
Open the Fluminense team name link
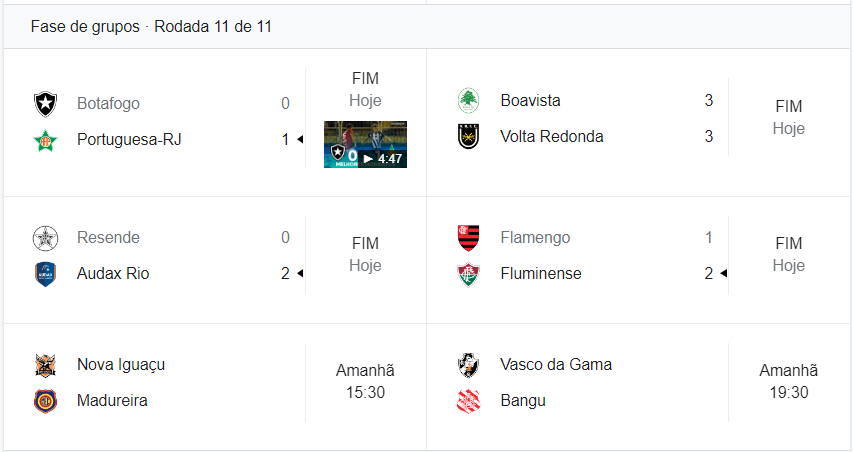(541, 273)
